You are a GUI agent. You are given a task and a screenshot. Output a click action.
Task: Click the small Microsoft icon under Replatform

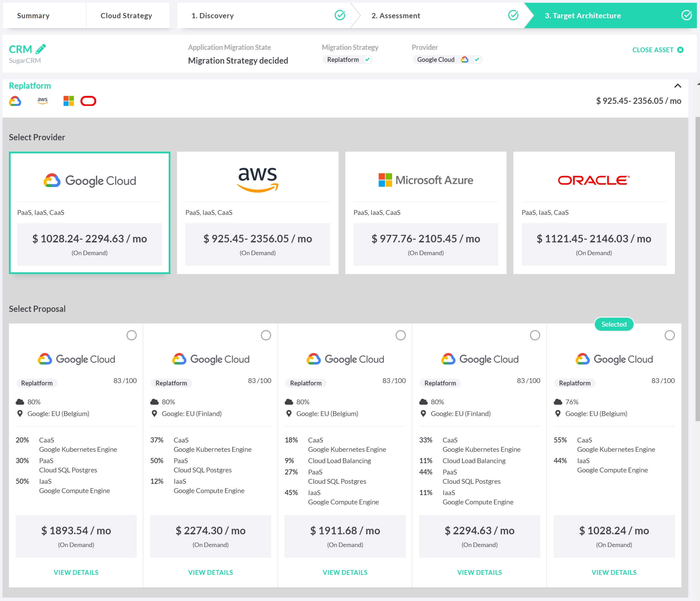69,101
